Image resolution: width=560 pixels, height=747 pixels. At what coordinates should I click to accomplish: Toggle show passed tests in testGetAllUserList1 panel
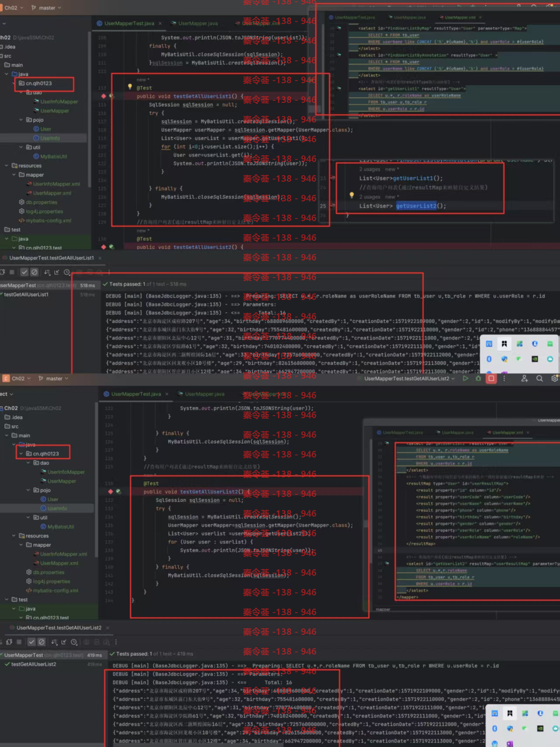tap(25, 272)
